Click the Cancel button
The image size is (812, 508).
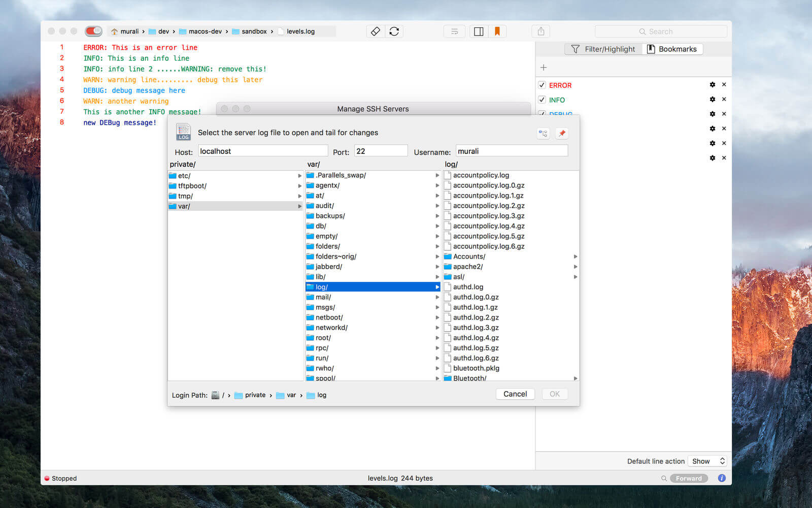tap(515, 394)
